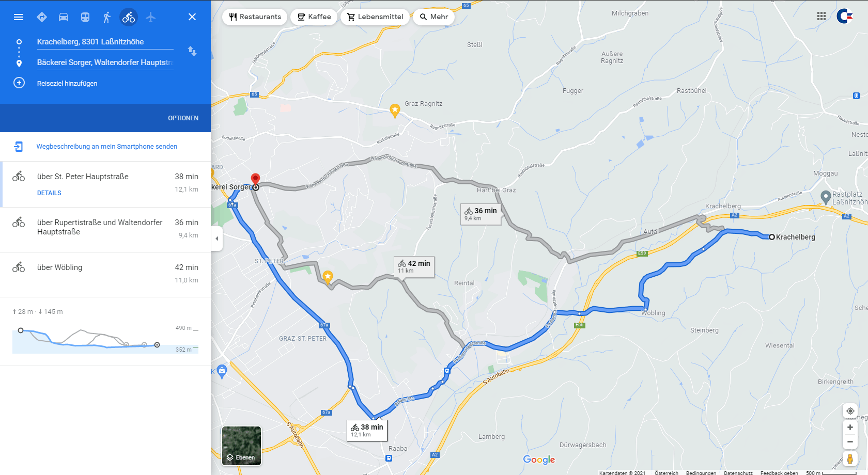
Task: Search nearby Restaurants chip
Action: pos(255,17)
